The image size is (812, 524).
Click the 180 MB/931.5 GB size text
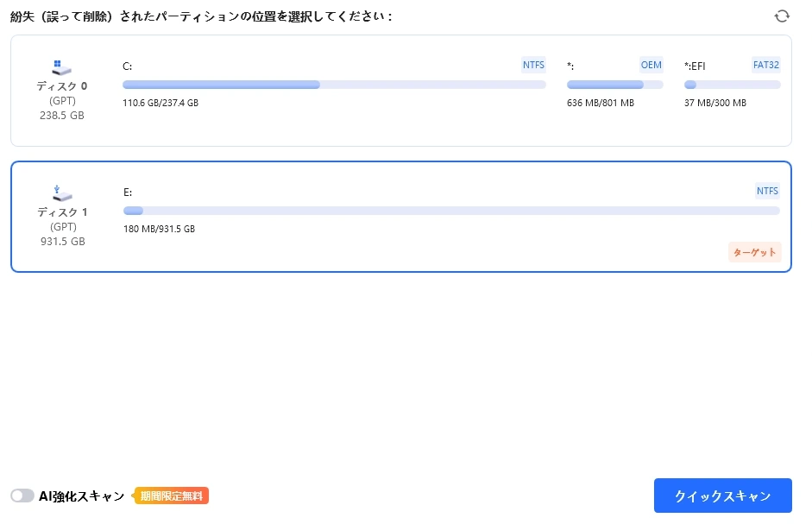(x=159, y=229)
